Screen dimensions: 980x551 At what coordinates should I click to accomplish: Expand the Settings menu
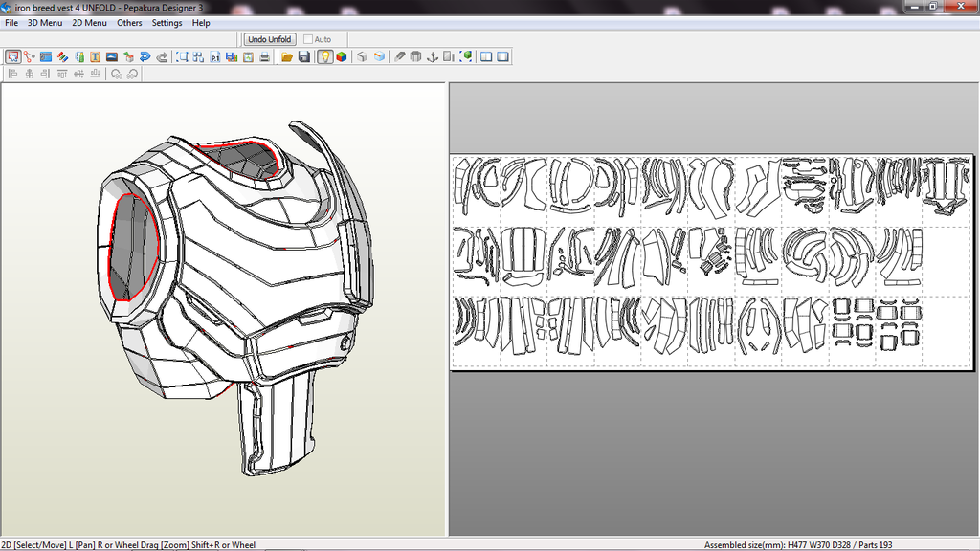click(167, 23)
